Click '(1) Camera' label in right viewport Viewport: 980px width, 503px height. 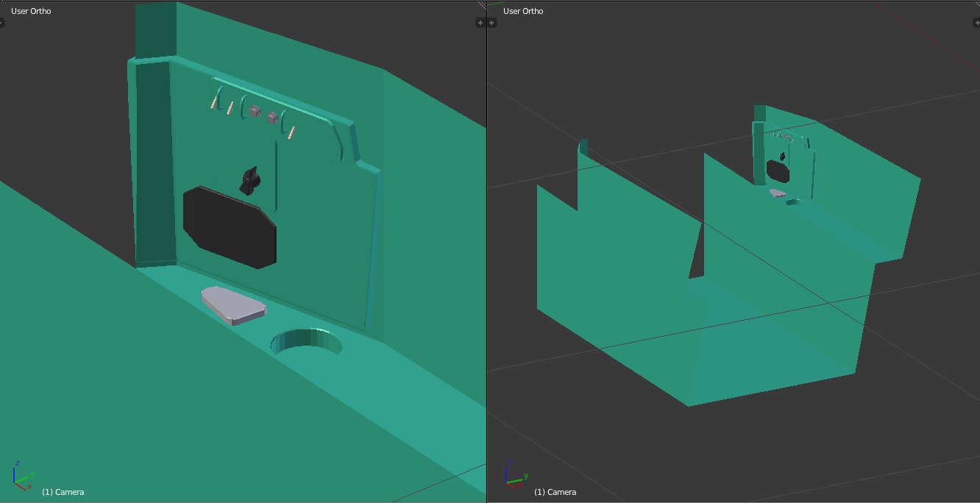point(555,492)
